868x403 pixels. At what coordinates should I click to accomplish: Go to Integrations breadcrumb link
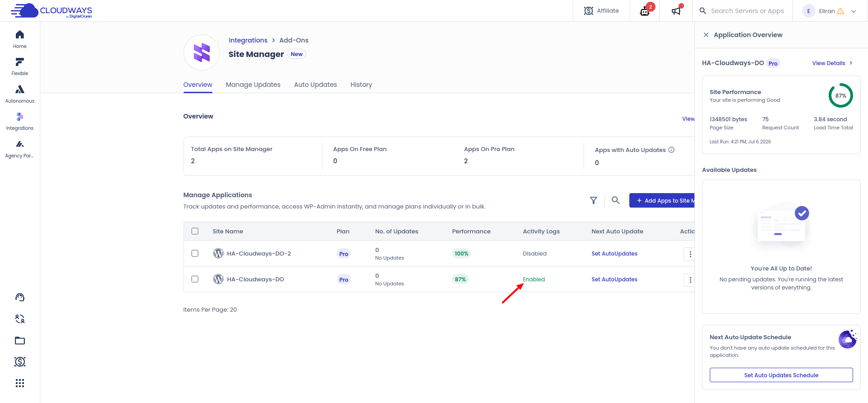pos(248,40)
